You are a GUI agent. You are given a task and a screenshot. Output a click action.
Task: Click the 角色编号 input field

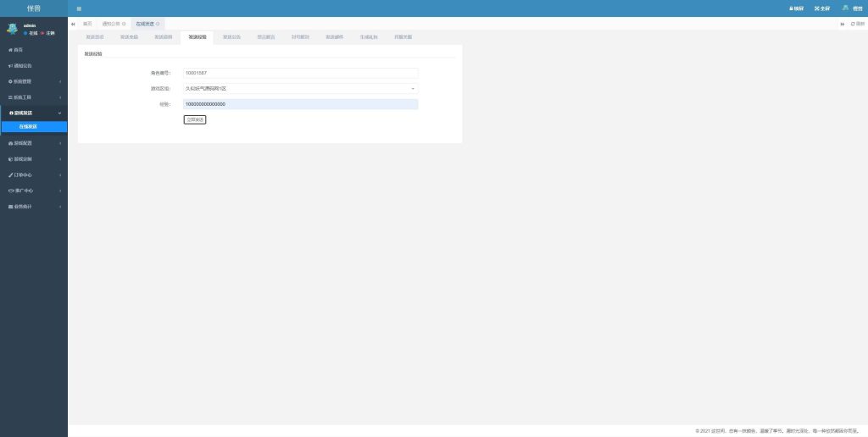coord(300,73)
